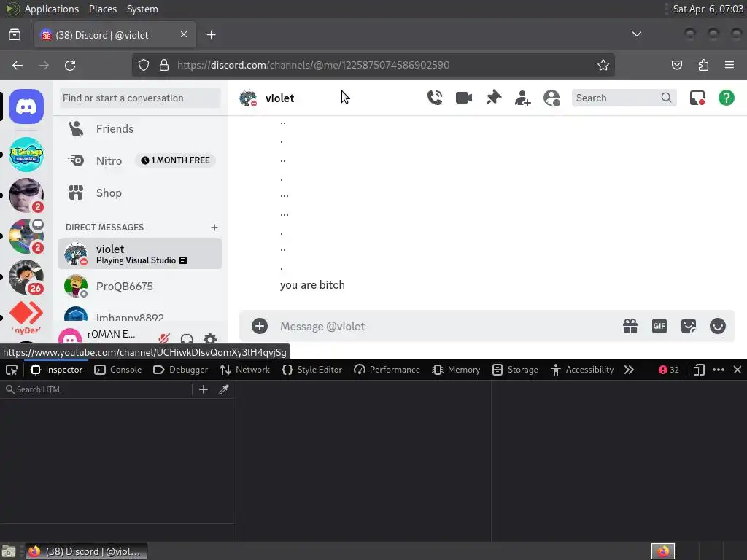Open the Nitro page
Screen dimensions: 747x560
click(140, 160)
